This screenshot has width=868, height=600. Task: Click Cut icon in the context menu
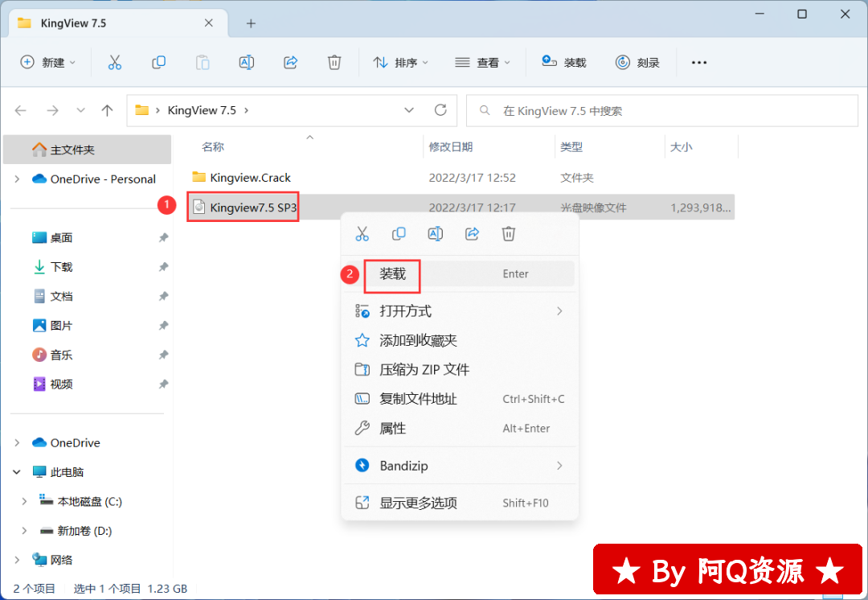(x=362, y=234)
